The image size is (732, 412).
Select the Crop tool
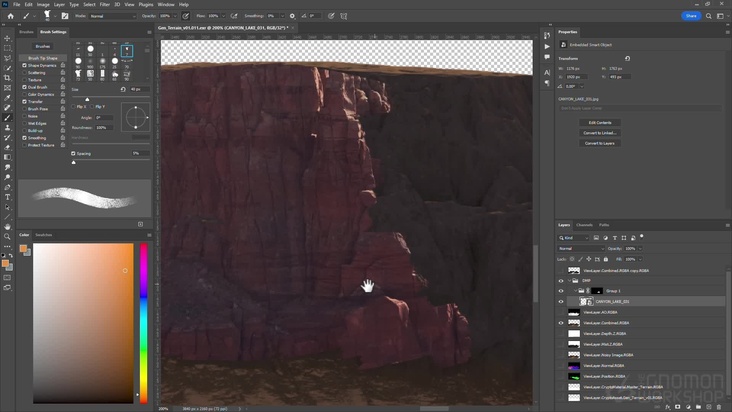[x=7, y=78]
